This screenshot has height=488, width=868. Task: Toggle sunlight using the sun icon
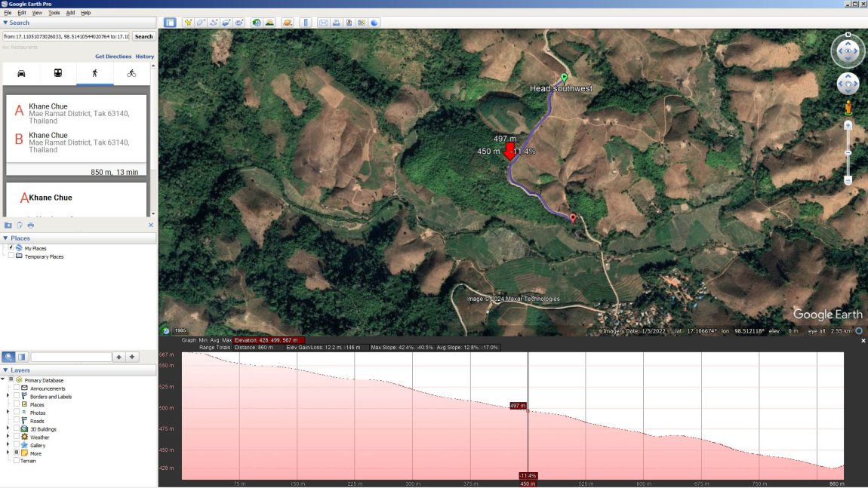[270, 22]
